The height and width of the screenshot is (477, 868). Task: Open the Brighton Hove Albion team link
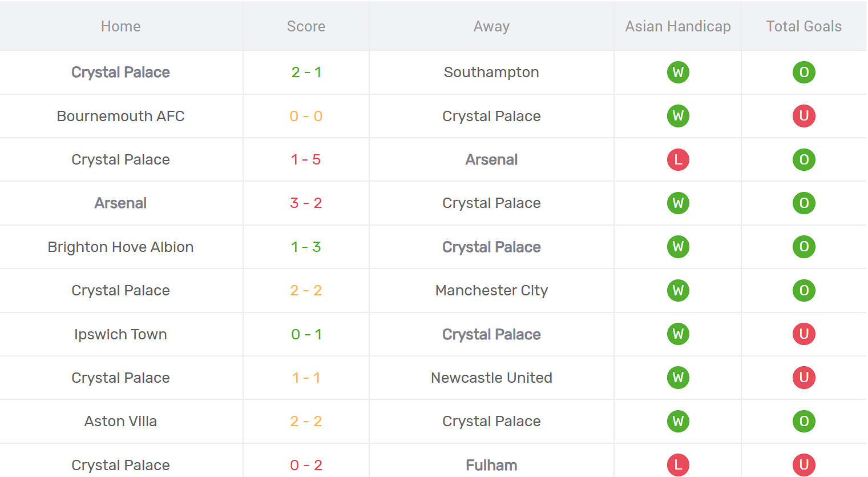pyautogui.click(x=120, y=247)
